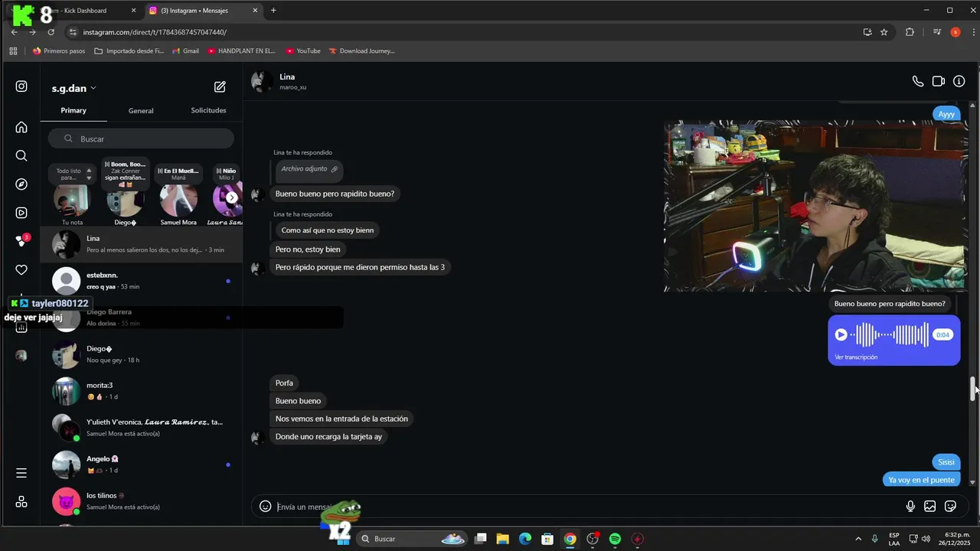The width and height of the screenshot is (980, 551).
Task: Open Y'ulieth V'eronica group conversation
Action: coord(142,428)
